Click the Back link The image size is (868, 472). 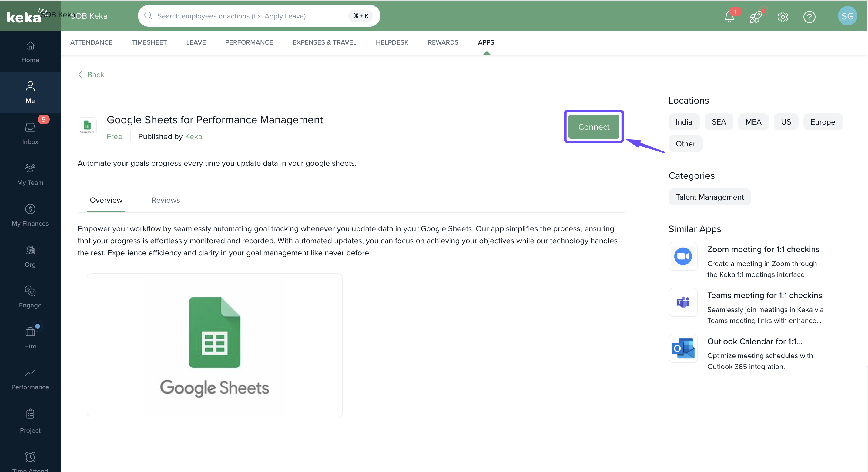coord(91,75)
